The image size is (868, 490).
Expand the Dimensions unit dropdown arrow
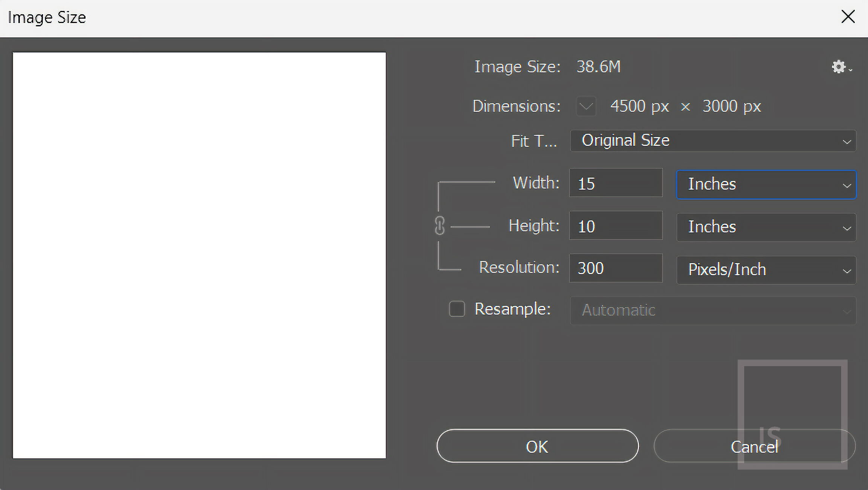tap(586, 107)
